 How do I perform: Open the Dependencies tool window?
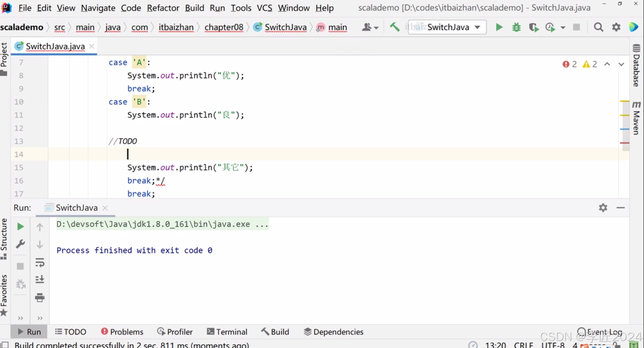pos(334,332)
